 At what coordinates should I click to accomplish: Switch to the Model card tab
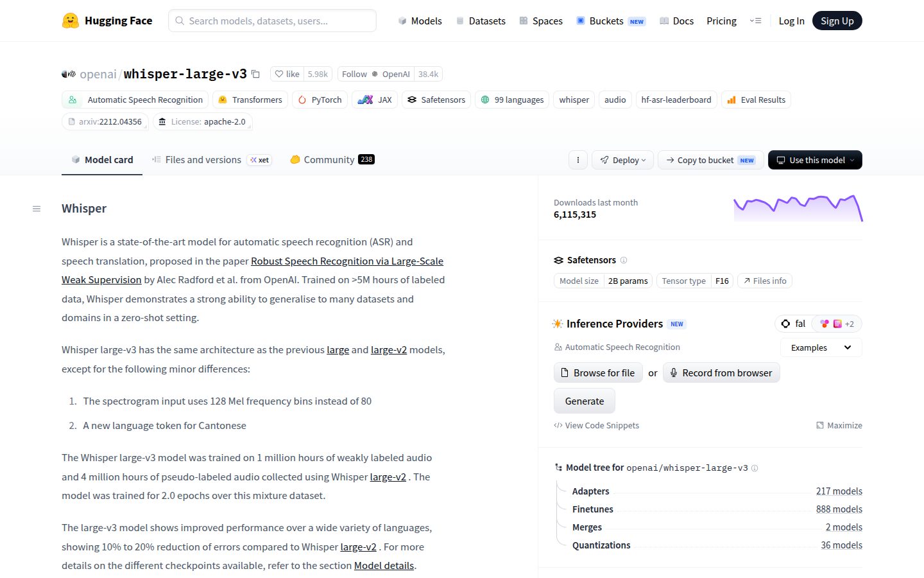click(x=102, y=160)
